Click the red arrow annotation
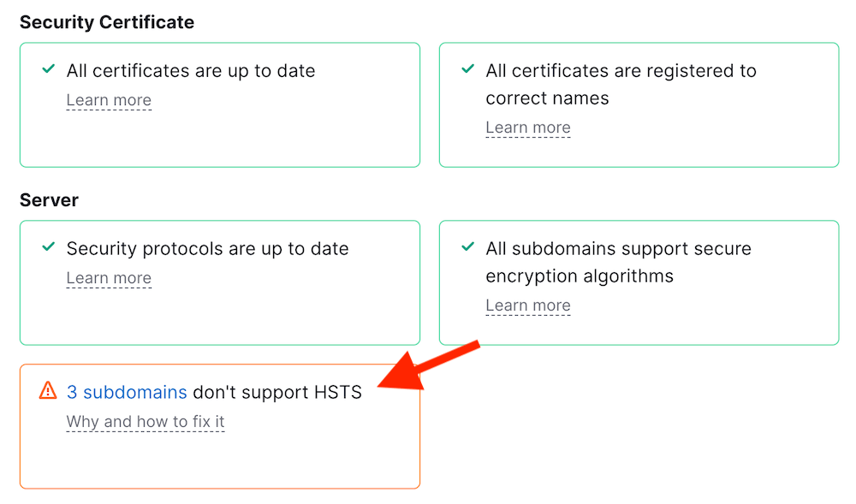Image resolution: width=856 pixels, height=504 pixels. 426,366
